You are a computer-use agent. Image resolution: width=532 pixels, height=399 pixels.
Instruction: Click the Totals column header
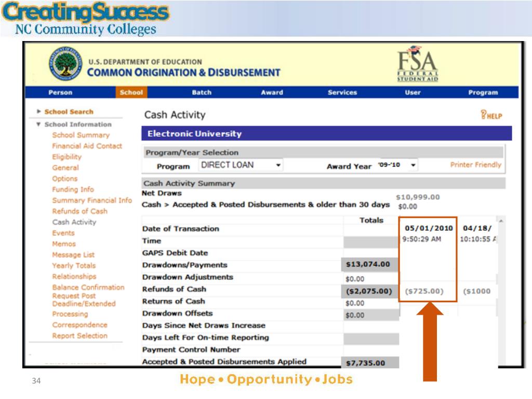click(x=371, y=220)
